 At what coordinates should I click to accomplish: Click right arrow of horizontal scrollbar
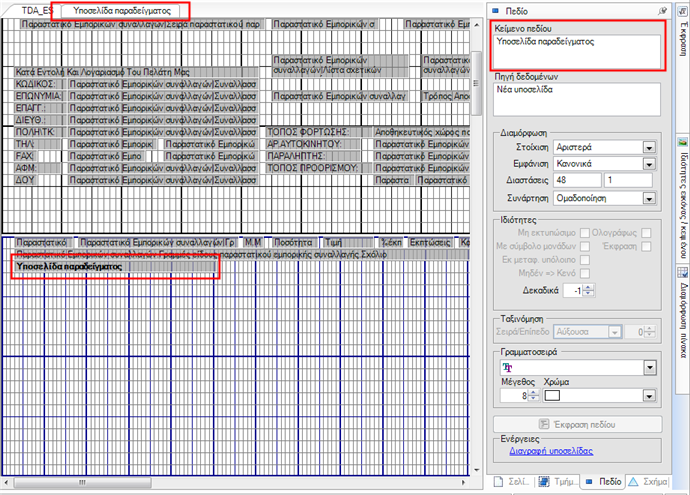463,483
